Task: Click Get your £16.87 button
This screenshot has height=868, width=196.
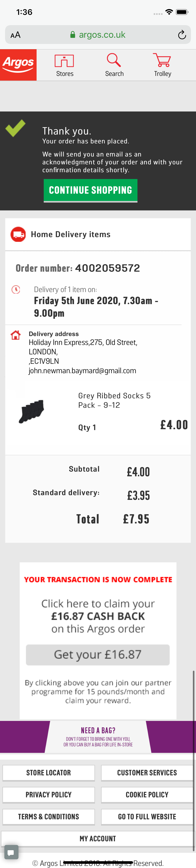Action: pyautogui.click(x=98, y=654)
